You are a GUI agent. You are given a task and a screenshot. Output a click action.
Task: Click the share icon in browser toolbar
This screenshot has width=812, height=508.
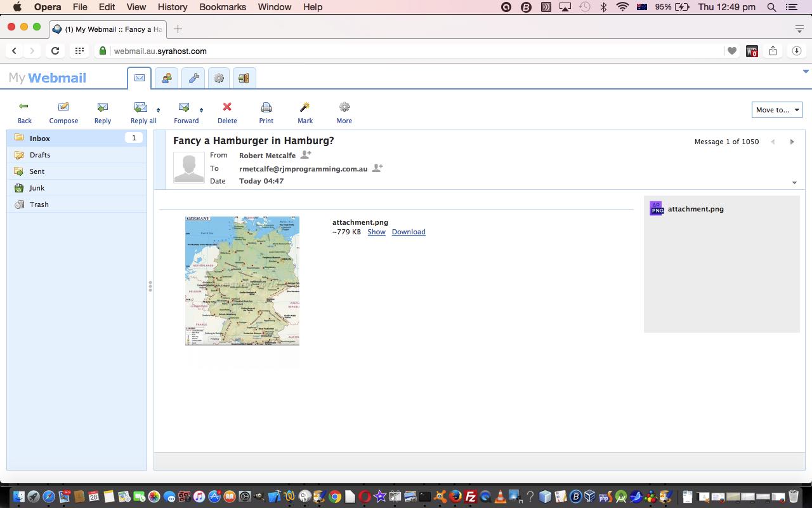773,51
